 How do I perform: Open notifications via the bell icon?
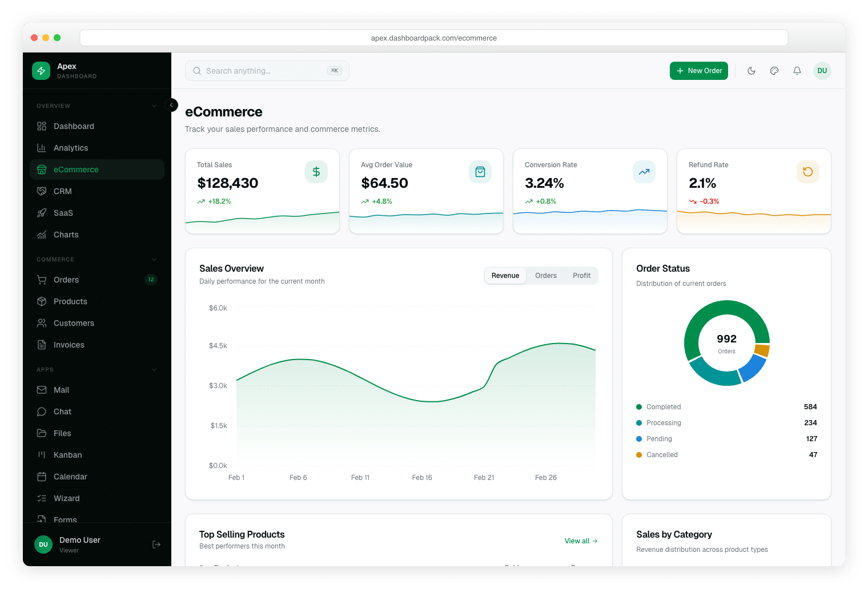tap(797, 70)
